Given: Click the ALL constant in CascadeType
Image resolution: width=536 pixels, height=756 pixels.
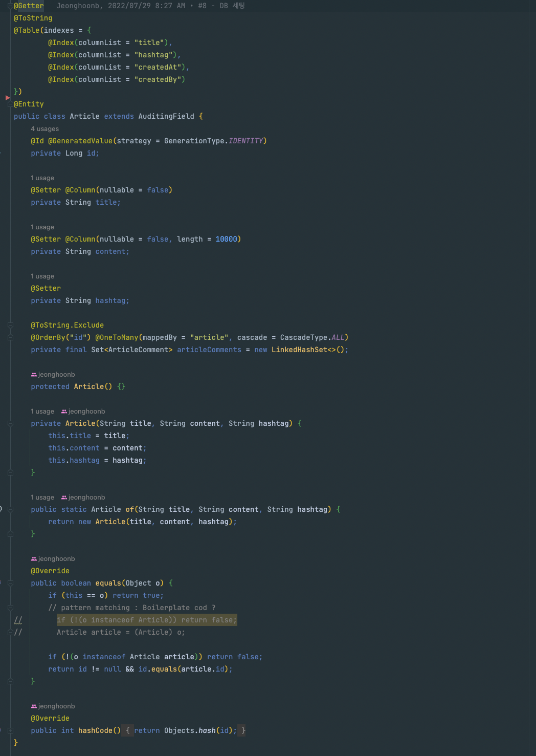Looking at the screenshot, I should [x=338, y=338].
